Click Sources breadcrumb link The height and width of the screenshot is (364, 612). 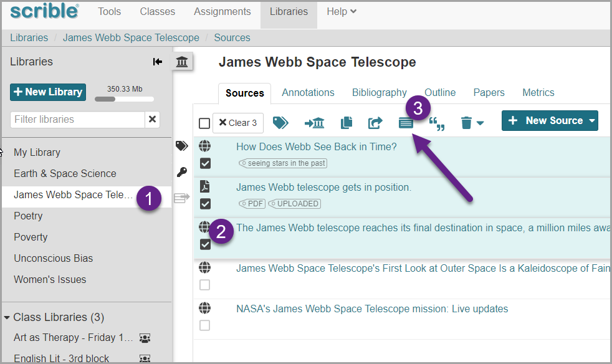click(232, 38)
